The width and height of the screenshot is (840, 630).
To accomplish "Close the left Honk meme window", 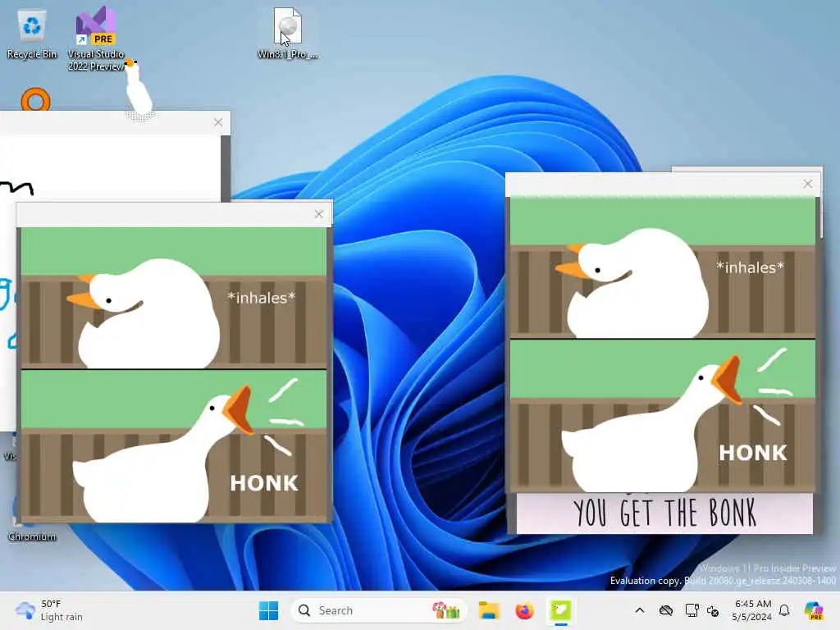I will (x=319, y=214).
